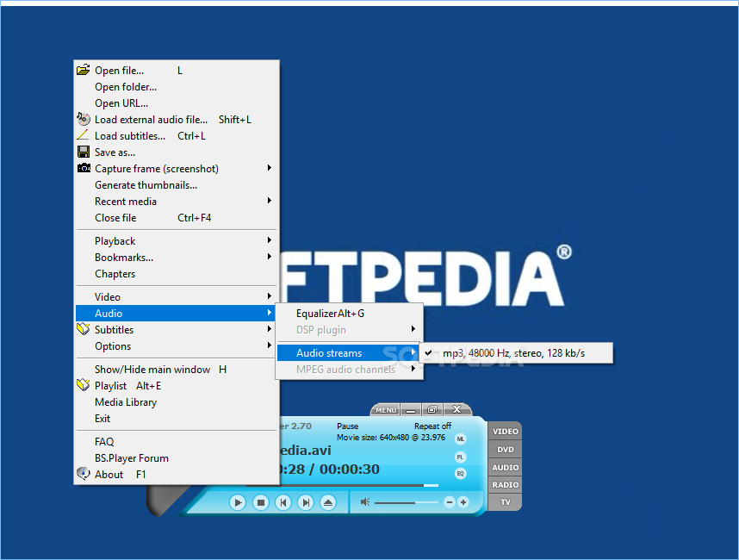Choose Open URL... from the menu
This screenshot has width=739, height=560.
coord(177,103)
